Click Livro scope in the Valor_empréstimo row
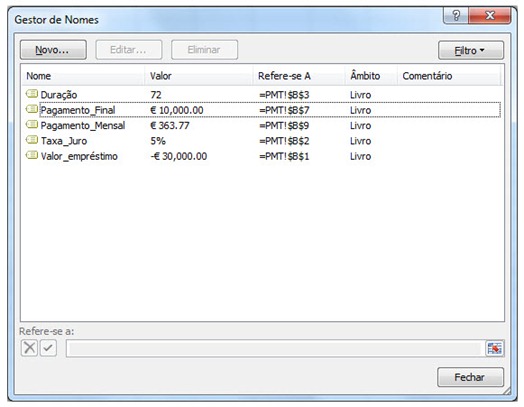 click(x=361, y=156)
